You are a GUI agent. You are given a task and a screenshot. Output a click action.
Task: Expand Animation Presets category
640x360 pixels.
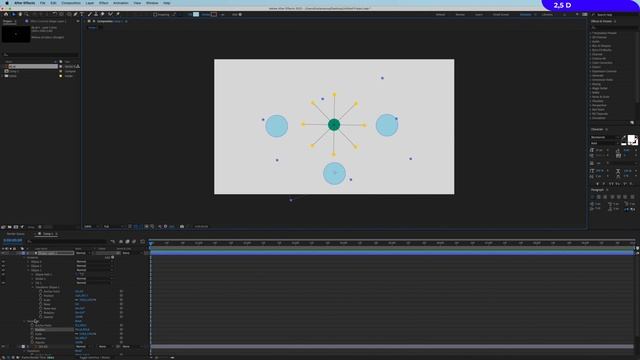591,33
